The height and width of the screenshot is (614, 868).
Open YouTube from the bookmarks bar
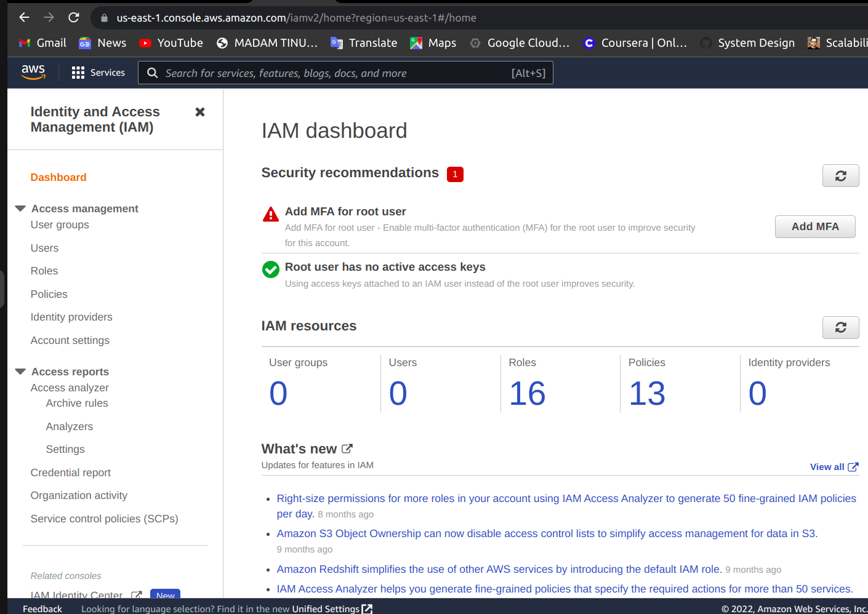pos(171,42)
